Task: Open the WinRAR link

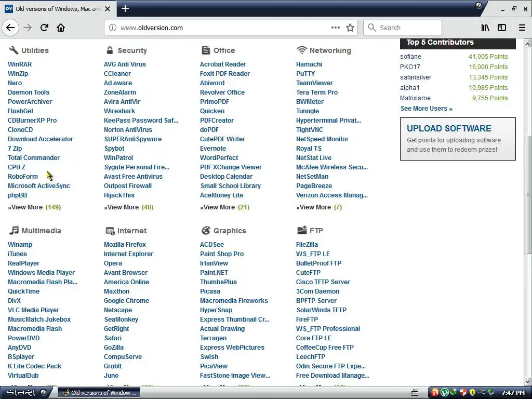Action: (x=20, y=64)
